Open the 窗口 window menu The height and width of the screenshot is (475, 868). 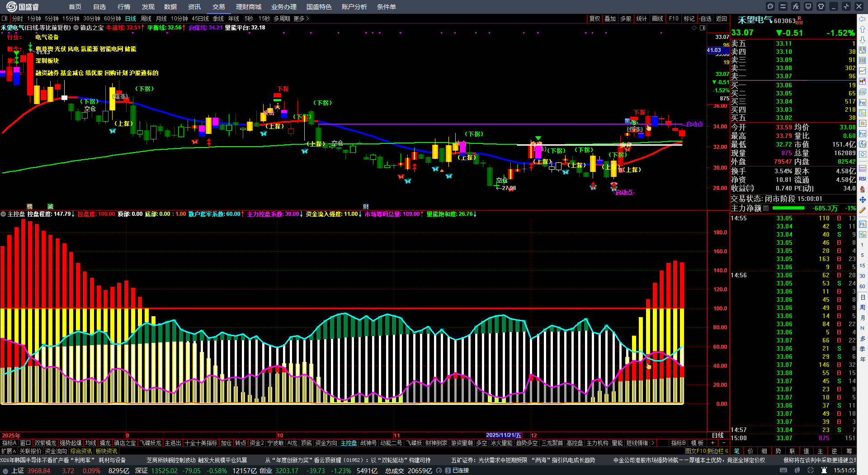(25, 443)
